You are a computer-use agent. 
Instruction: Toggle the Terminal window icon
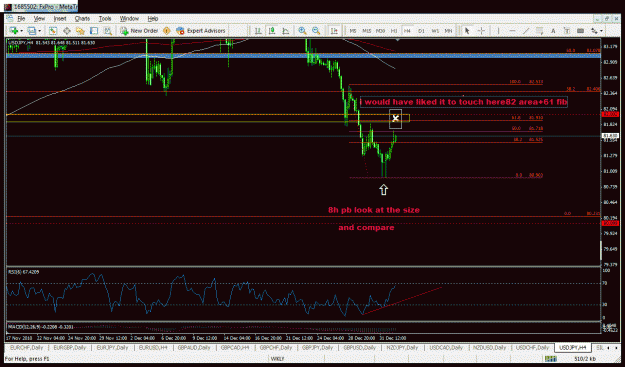[x=94, y=31]
